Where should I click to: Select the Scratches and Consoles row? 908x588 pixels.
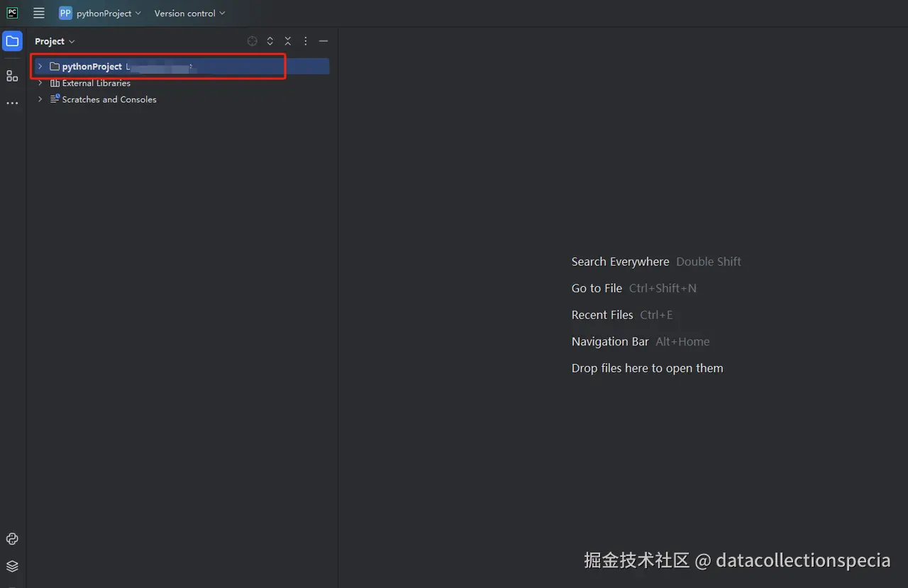click(181, 99)
